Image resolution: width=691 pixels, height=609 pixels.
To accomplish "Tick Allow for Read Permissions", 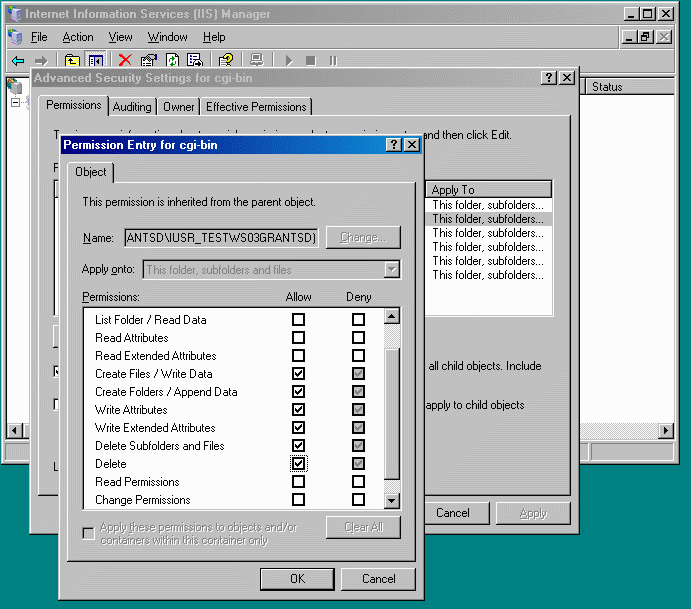I will [x=298, y=482].
